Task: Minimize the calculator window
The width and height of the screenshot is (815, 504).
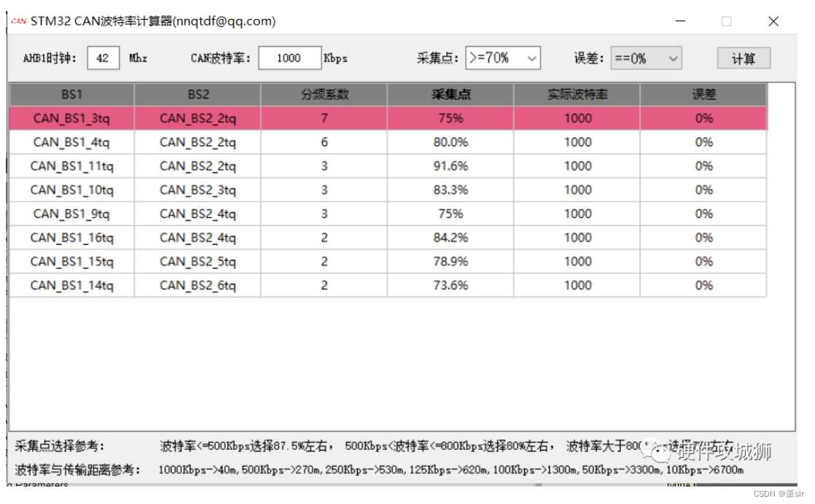Action: [x=680, y=21]
